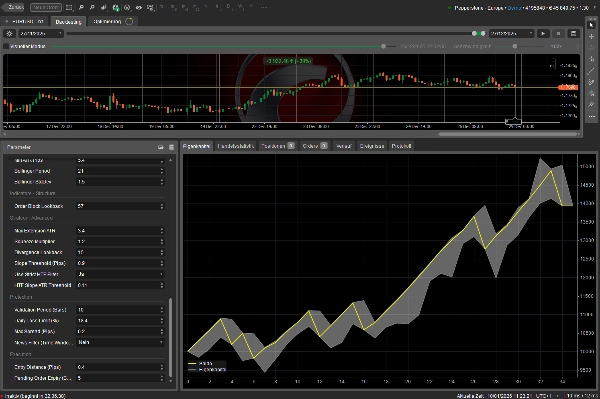Open the Verlauf tab
The width and height of the screenshot is (600, 399).
tap(343, 146)
